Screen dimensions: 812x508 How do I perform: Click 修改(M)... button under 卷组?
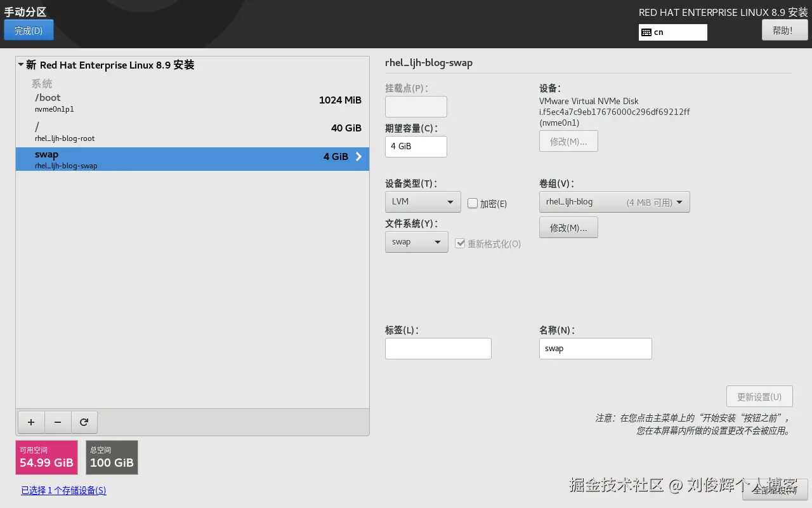click(568, 227)
